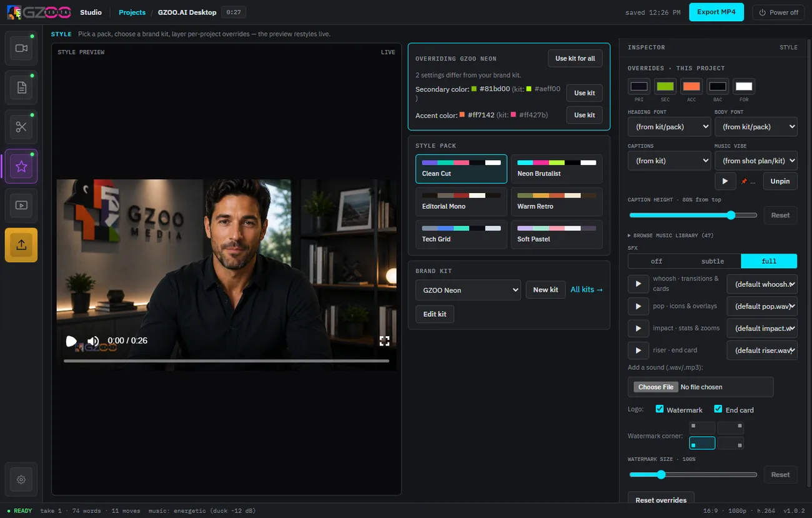Create a New kit

tap(545, 290)
